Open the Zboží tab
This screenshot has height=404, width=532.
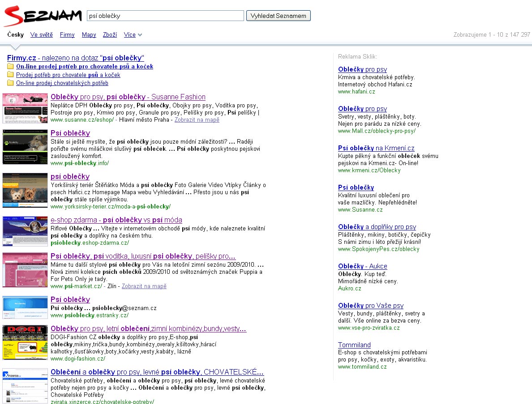(x=110, y=34)
